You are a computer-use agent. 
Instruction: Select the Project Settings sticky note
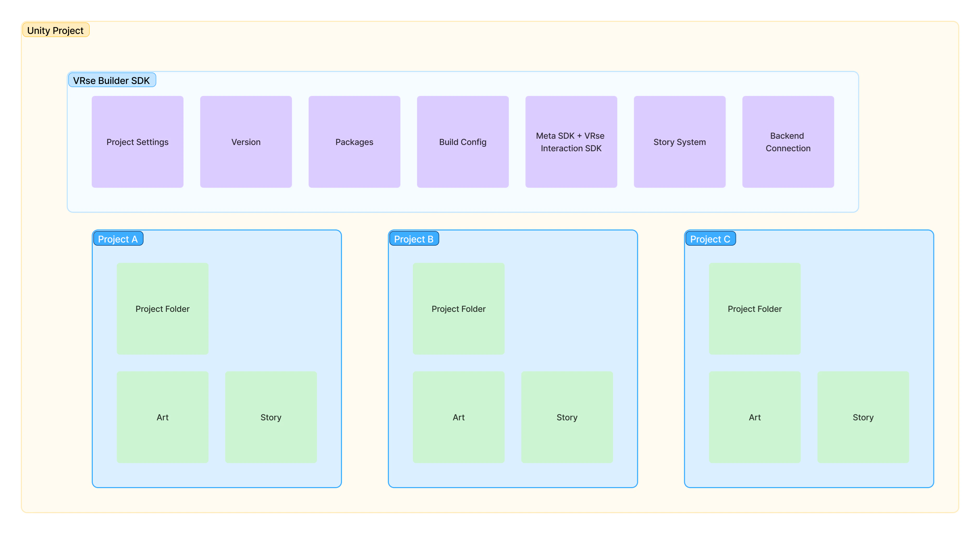[x=137, y=142]
